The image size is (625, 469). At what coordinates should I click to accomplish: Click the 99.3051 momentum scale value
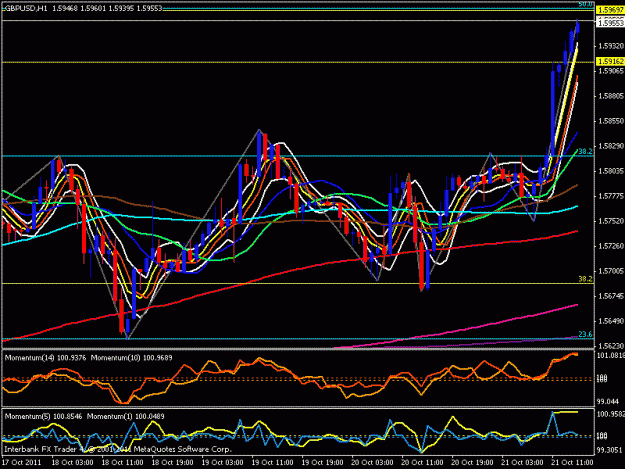[x=610, y=449]
